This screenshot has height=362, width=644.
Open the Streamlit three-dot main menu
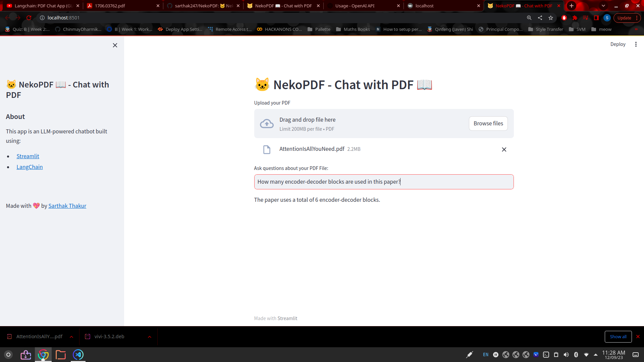(x=636, y=44)
